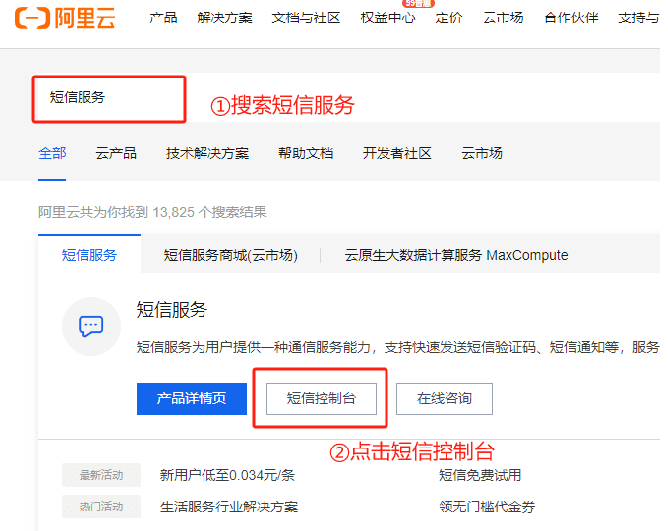Click the 短信服务 chat bubble icon

[x=91, y=326]
